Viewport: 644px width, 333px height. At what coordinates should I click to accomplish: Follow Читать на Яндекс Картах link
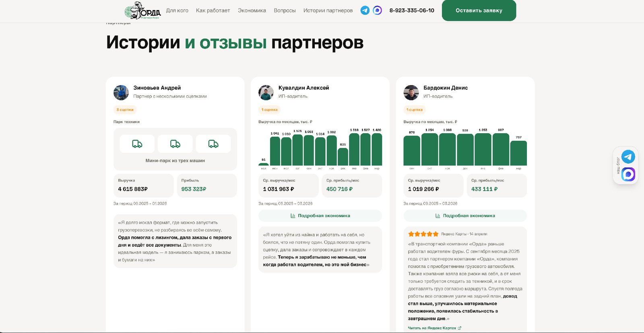[435, 328]
